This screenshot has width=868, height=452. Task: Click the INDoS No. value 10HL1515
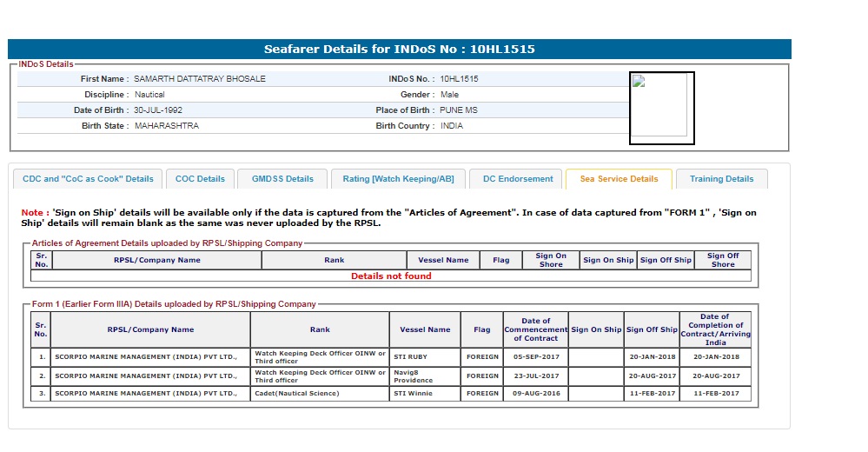[x=459, y=79]
